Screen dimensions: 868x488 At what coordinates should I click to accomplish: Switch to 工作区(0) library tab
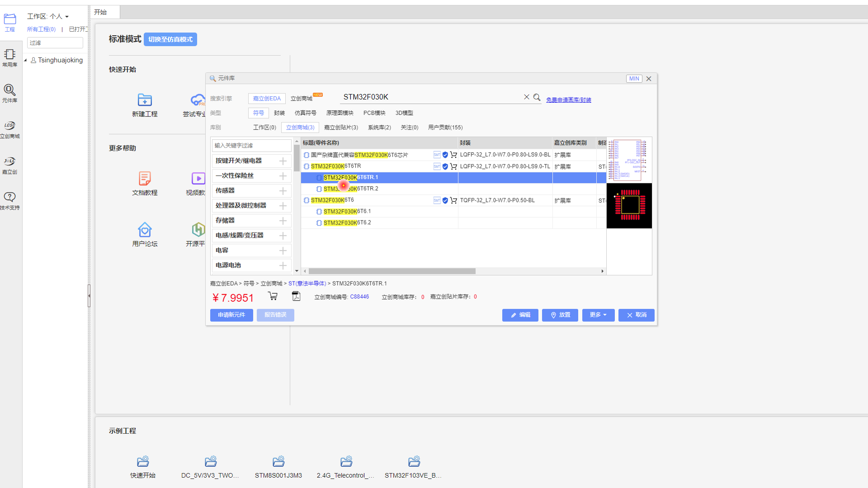[x=264, y=127]
